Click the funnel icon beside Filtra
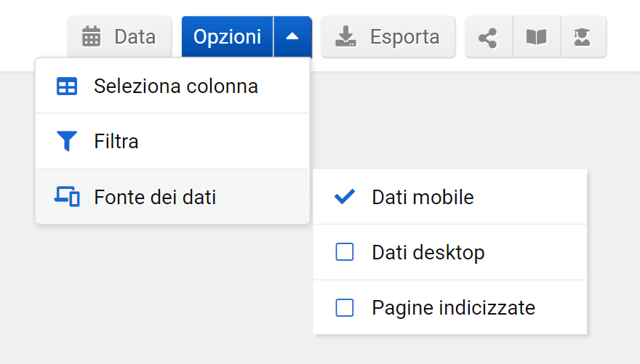The width and height of the screenshot is (640, 364). click(67, 141)
